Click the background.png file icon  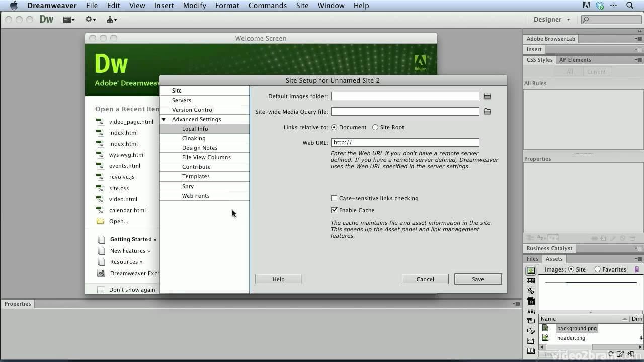click(545, 328)
